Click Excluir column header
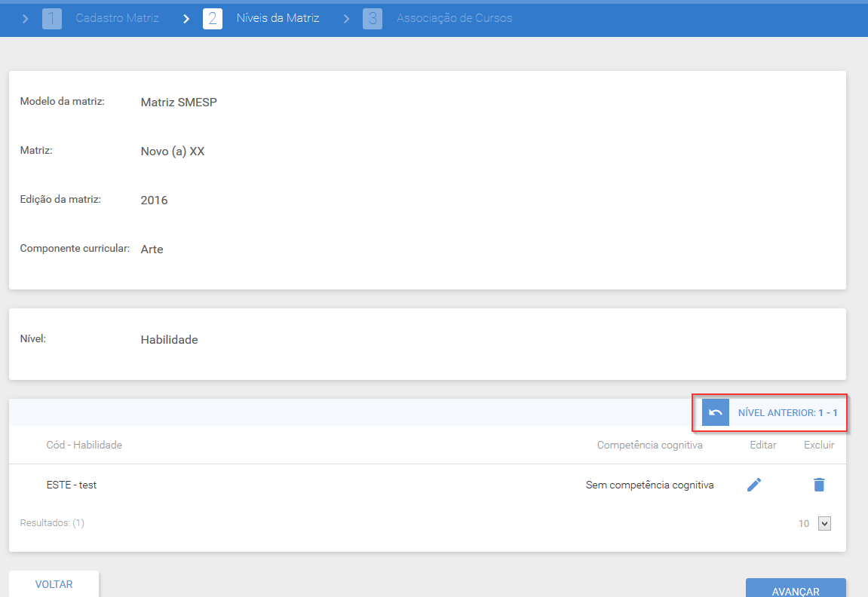The image size is (868, 597). 819,445
